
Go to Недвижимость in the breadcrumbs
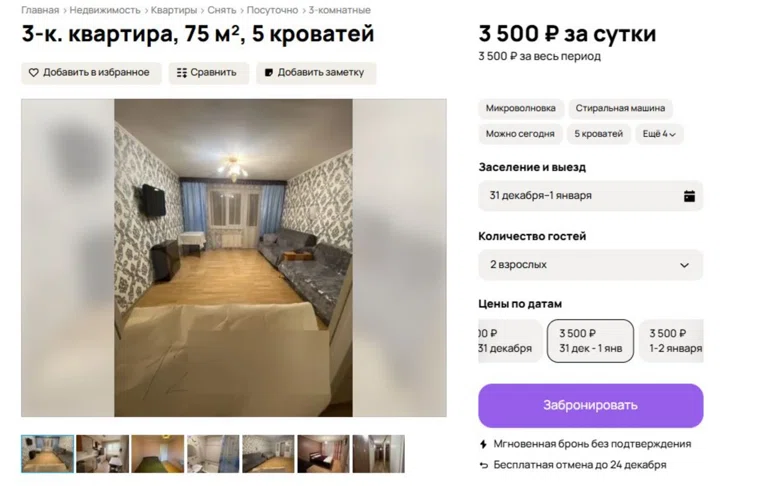(x=105, y=10)
